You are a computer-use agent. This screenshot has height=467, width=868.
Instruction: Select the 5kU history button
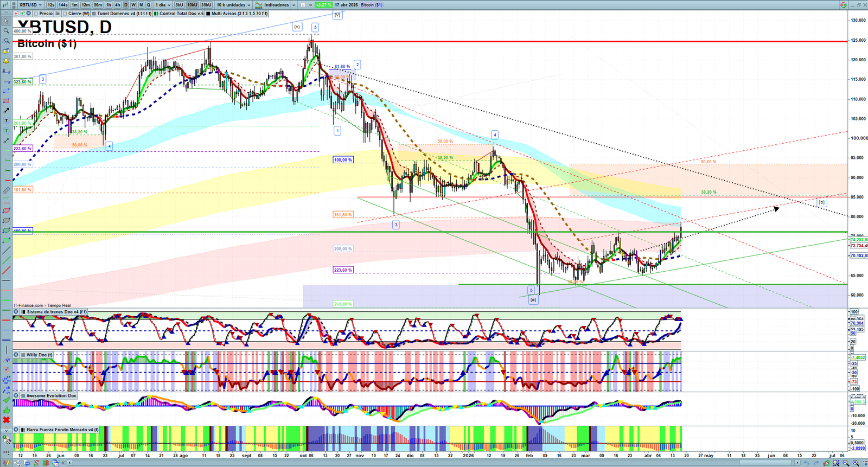(179, 5)
